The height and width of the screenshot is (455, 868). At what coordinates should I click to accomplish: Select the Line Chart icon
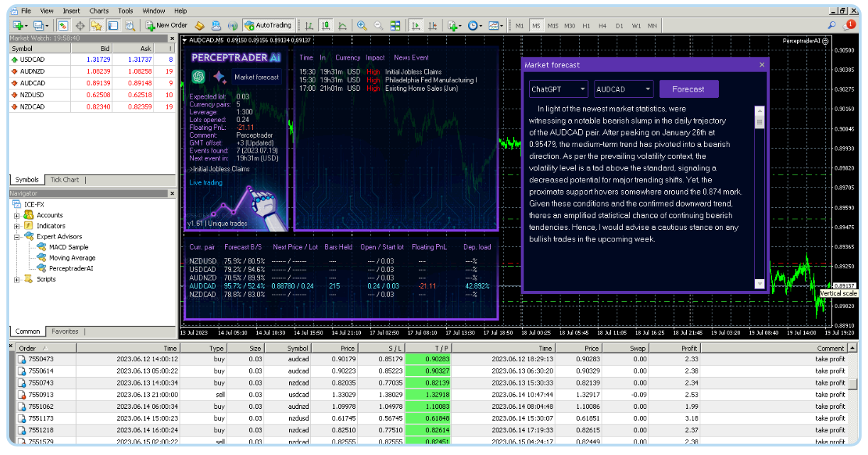tap(342, 26)
